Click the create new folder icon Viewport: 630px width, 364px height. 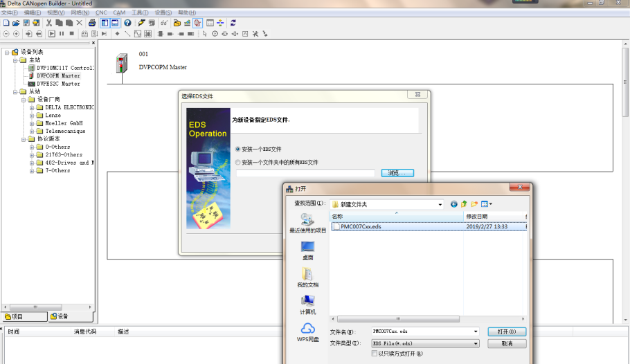click(x=474, y=204)
